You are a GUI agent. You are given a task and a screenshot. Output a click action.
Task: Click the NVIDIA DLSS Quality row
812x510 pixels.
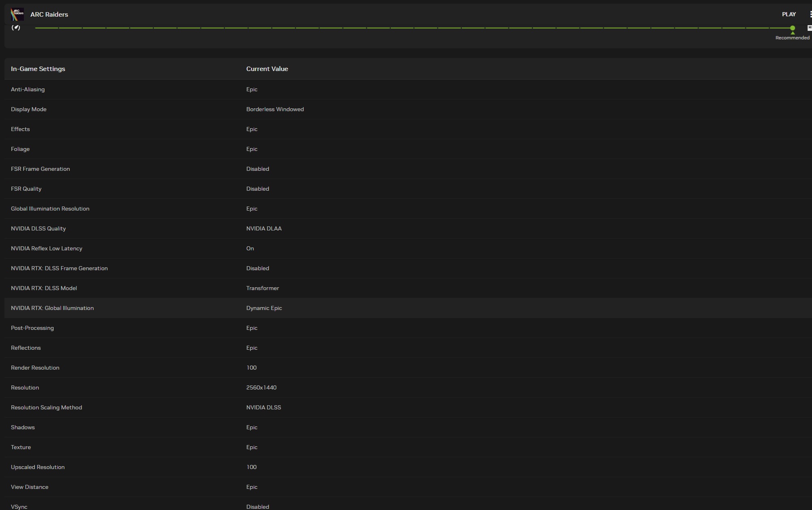point(39,228)
